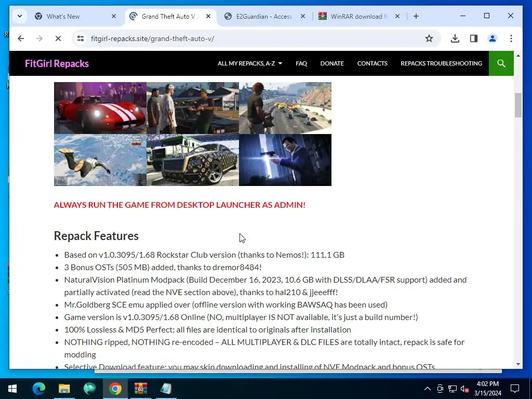Click the '100% Lossless & MD5 Perfect' line
The height and width of the screenshot is (399, 532).
(x=208, y=330)
